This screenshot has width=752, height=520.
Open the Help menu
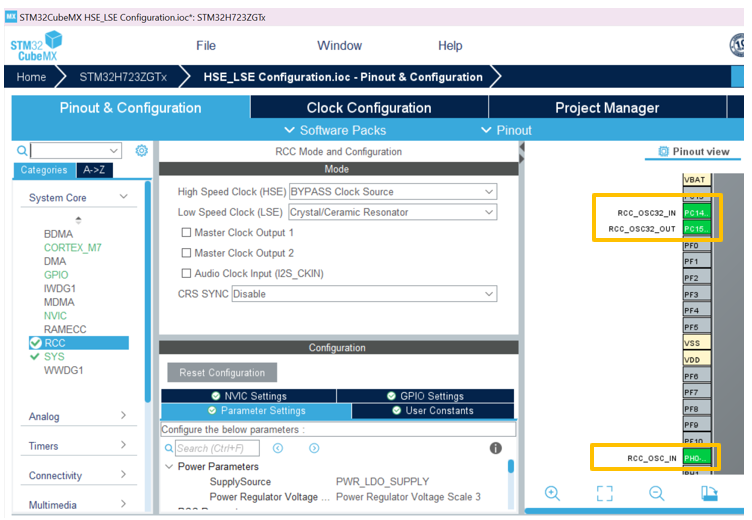point(450,46)
